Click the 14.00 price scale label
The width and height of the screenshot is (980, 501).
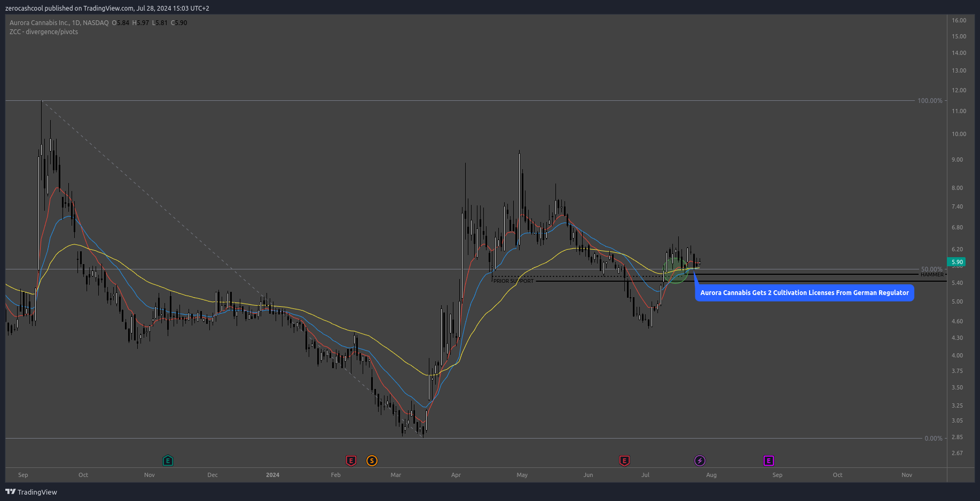(x=959, y=53)
